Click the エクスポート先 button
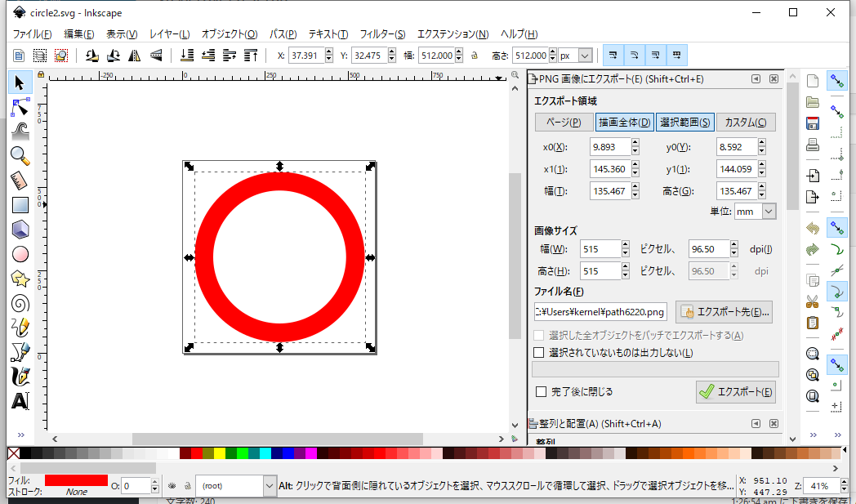856x504 pixels. point(724,312)
